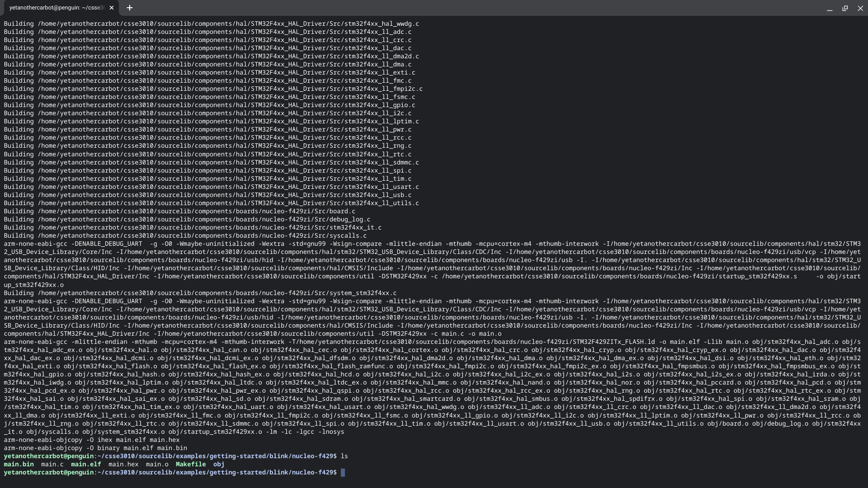
Task: Close the yetanothercarbot@penguin terminal tab
Action: coord(112,8)
